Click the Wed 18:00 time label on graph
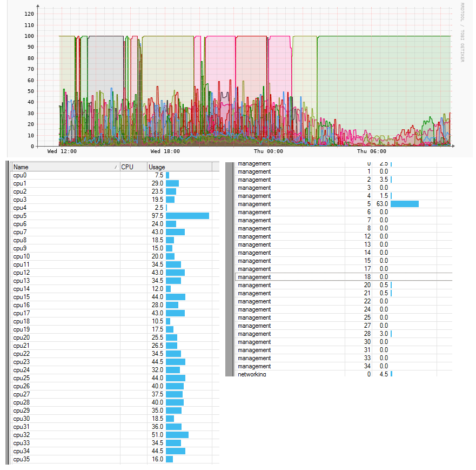The image size is (476, 470). point(165,151)
